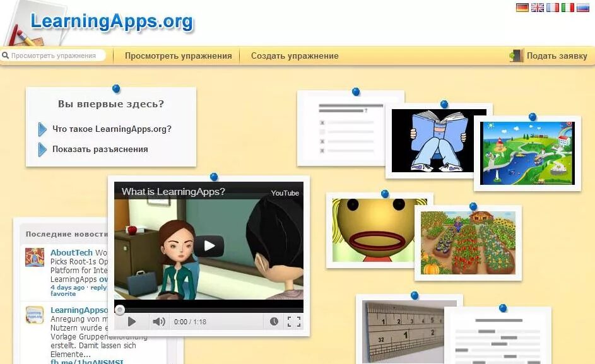Open the Показать разъяснения link
595x364 pixels.
pos(100,149)
